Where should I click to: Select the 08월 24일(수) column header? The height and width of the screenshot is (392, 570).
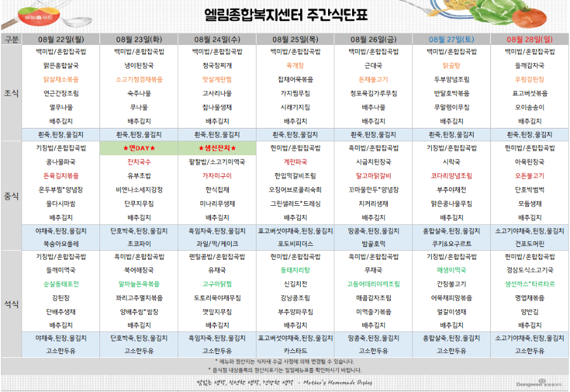coord(217,39)
